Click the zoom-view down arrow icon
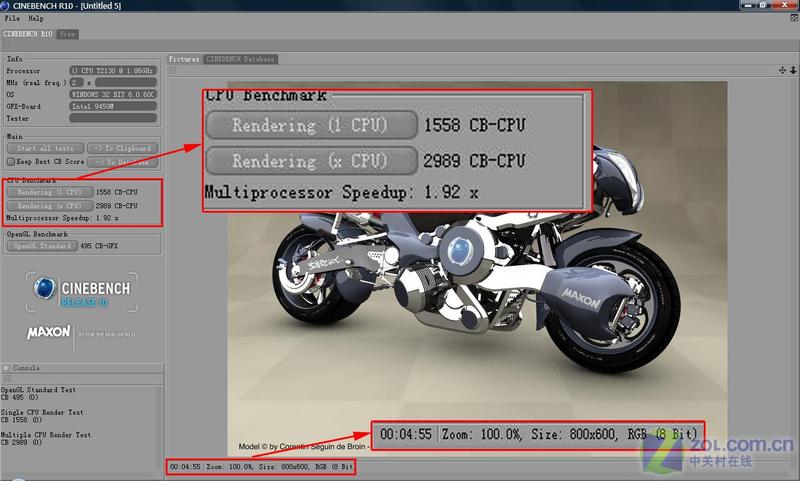 793,70
